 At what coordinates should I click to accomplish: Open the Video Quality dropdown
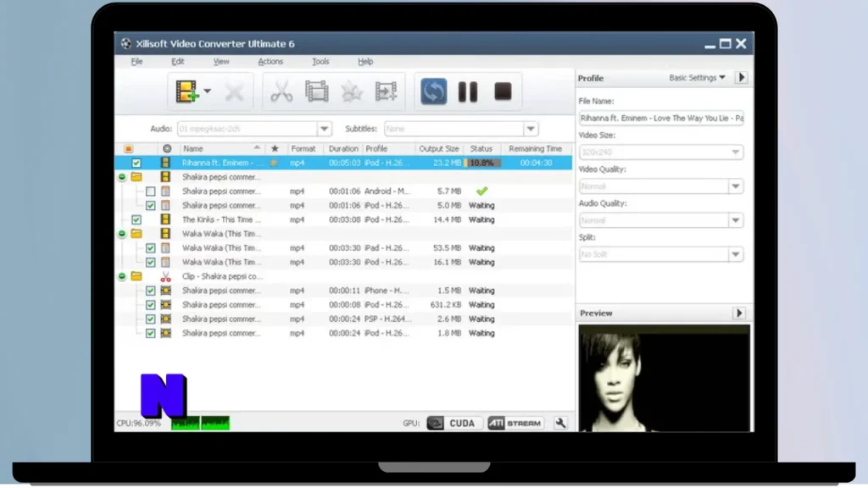click(735, 186)
